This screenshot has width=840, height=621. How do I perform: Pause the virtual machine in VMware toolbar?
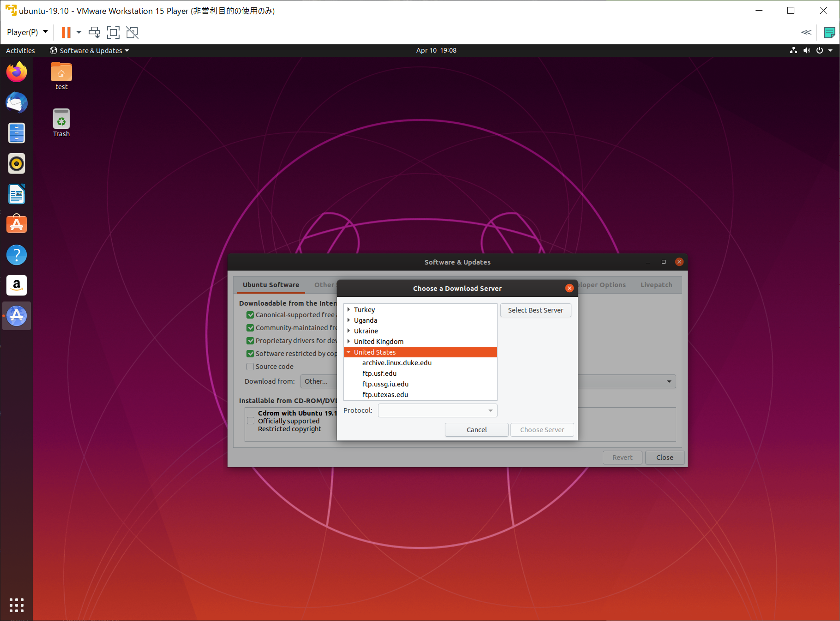66,32
